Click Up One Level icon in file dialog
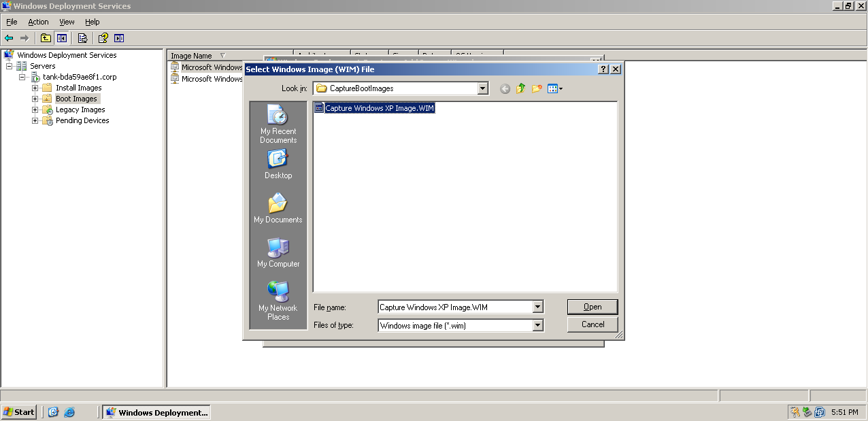Viewport: 868px width, 421px height. [521, 88]
